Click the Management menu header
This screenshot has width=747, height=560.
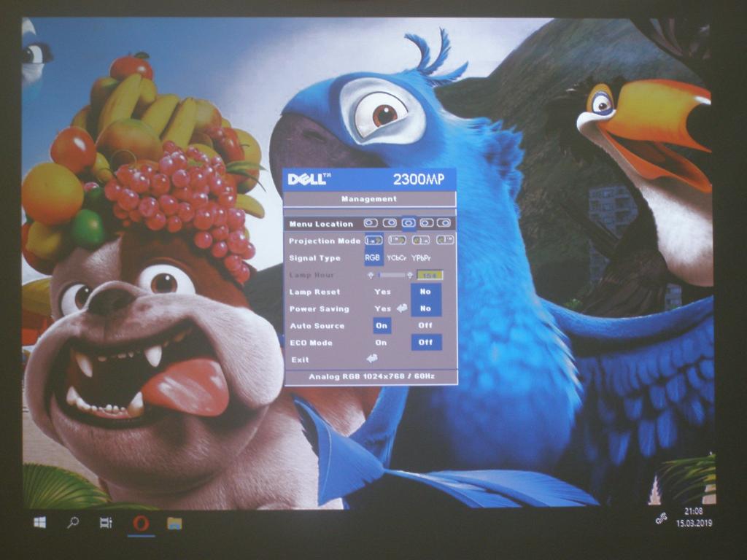coord(369,199)
